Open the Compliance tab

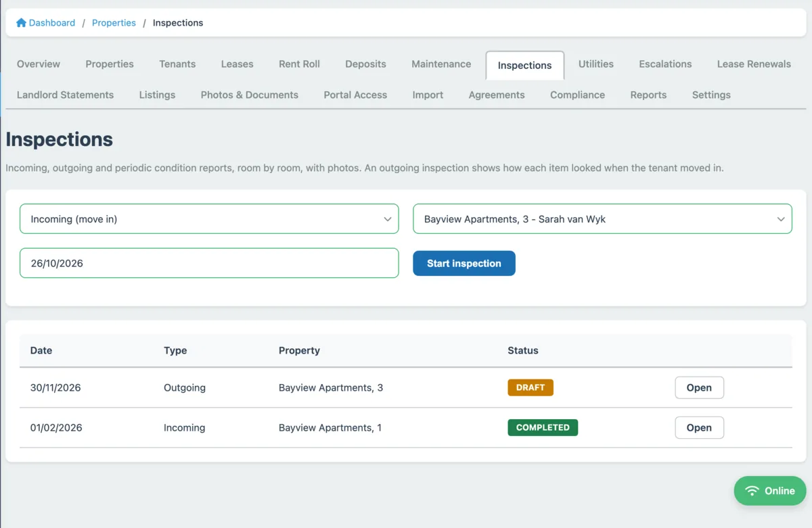[577, 95]
